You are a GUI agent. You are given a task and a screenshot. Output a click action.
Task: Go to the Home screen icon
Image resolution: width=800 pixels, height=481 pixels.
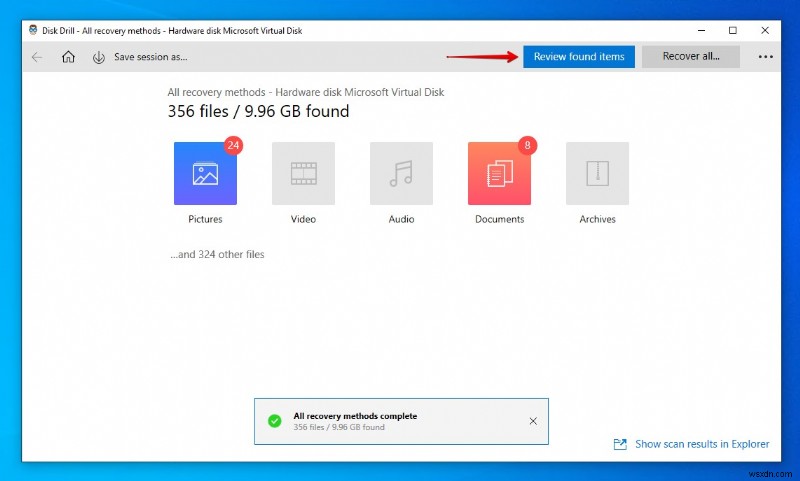tap(68, 57)
